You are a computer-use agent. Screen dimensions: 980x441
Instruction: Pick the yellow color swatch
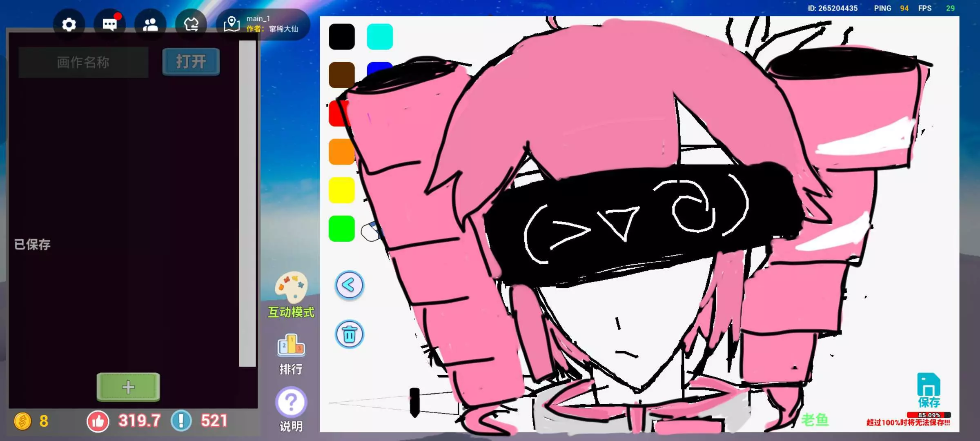(x=341, y=190)
